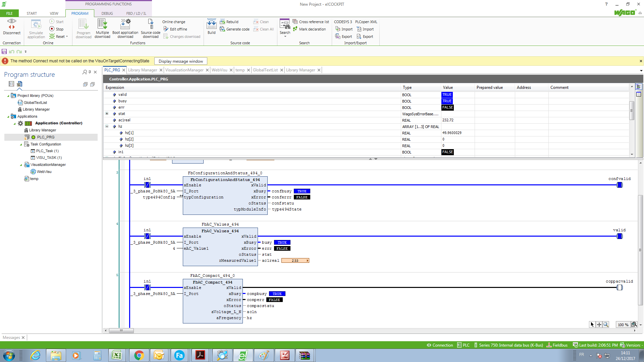Toggle the in1 contact in the FbAC_Values_494 rung
Screen dimensions: 644x362
[x=147, y=236]
